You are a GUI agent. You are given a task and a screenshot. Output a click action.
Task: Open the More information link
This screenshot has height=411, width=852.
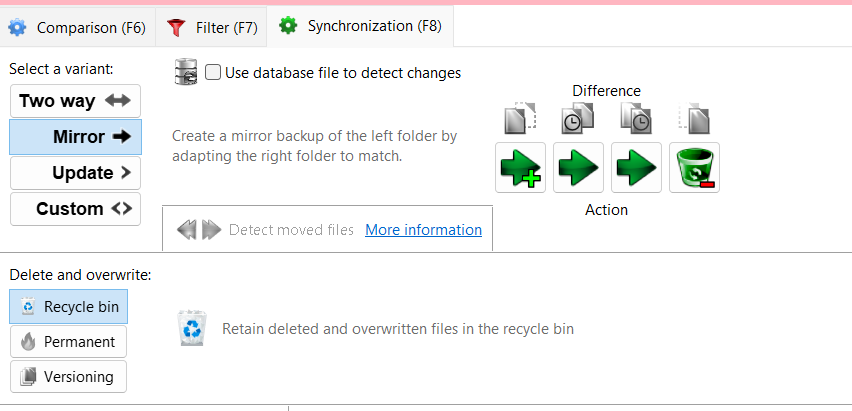423,230
